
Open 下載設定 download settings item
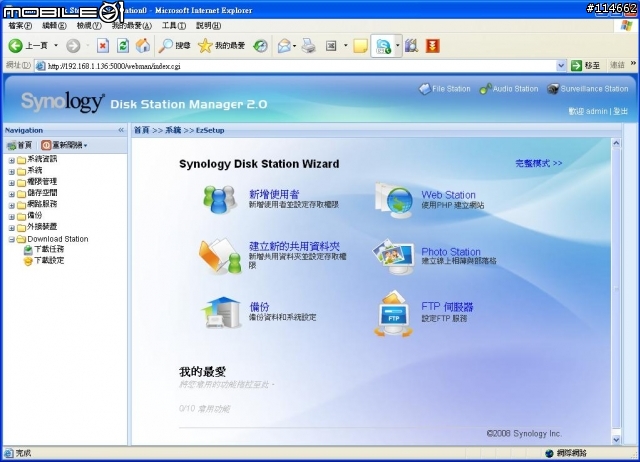[44, 260]
